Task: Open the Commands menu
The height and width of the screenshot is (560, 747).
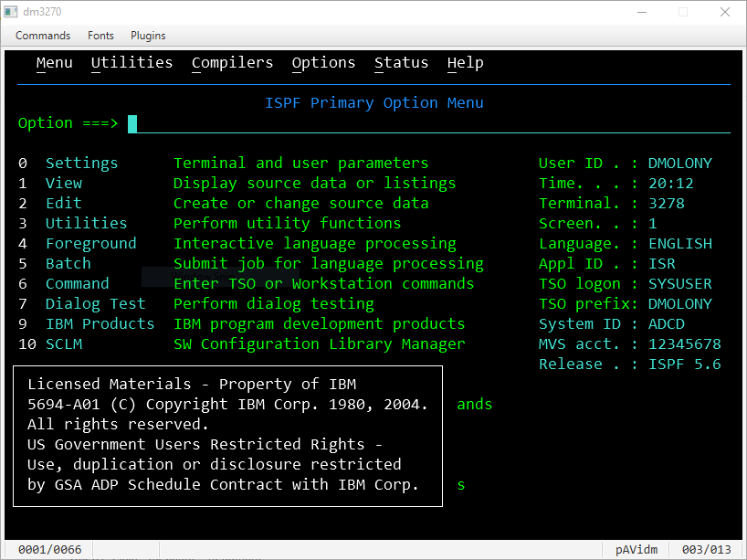Action: pyautogui.click(x=43, y=36)
